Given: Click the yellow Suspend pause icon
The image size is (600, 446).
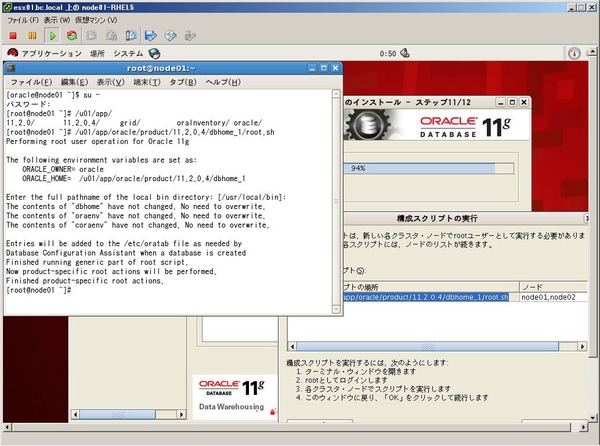Looking at the screenshot, I should tap(33, 36).
